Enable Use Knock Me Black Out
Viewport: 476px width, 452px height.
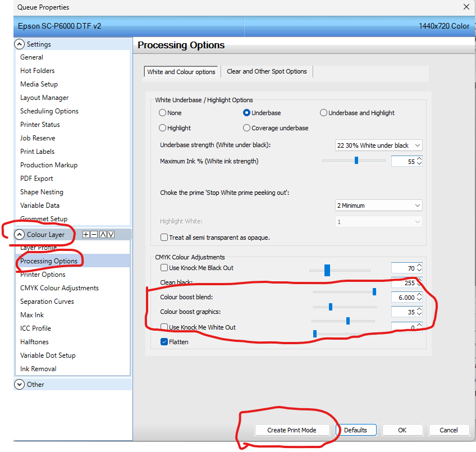[164, 268]
